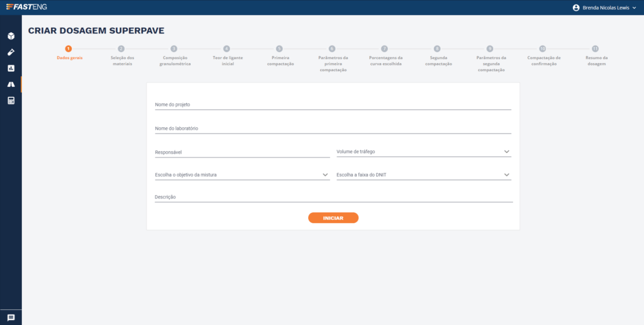Click the cube icon in the sidebar

pyautogui.click(x=11, y=36)
